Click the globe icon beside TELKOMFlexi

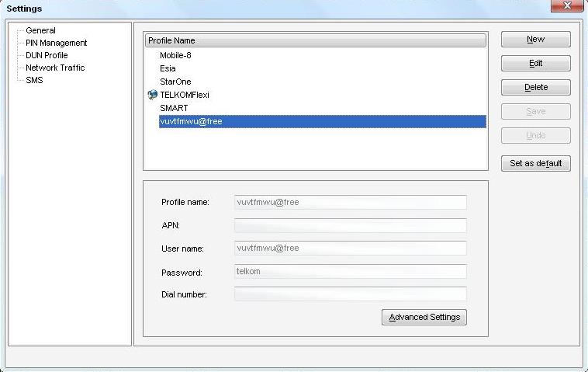pos(152,95)
